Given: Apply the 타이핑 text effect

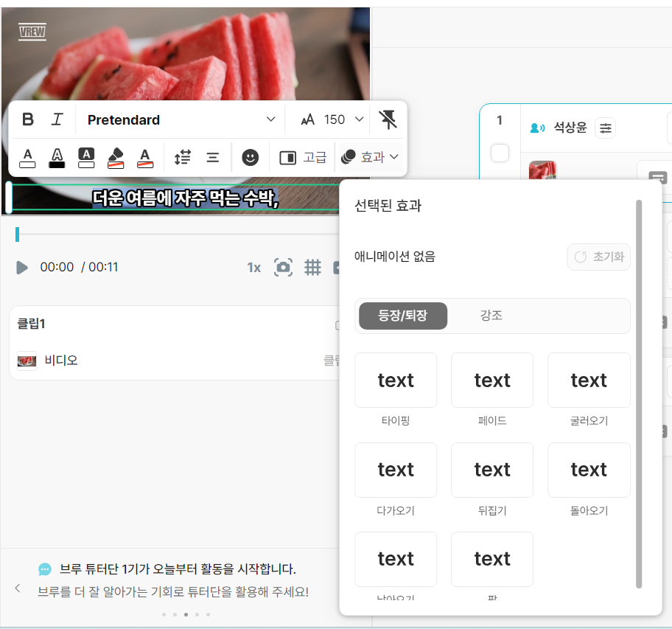Looking at the screenshot, I should click(396, 380).
